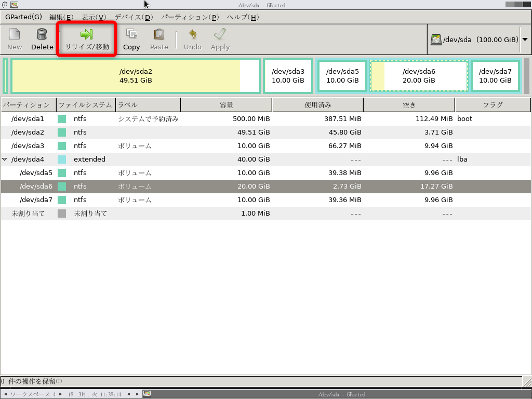The height and width of the screenshot is (399, 532).
Task: Click the right arrow beside the taskbar icon
Action: 137,394
